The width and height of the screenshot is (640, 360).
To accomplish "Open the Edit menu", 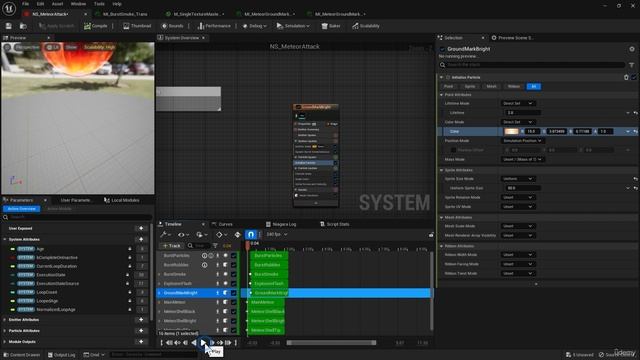I will [40, 4].
